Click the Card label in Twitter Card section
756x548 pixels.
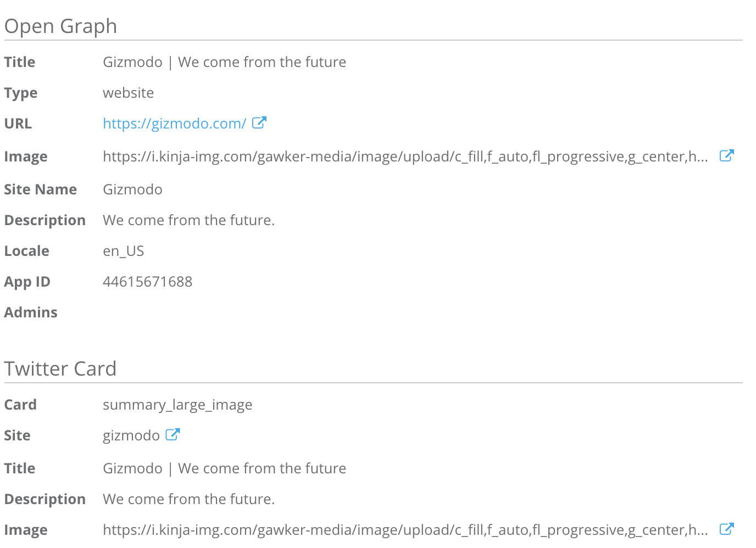click(x=20, y=404)
